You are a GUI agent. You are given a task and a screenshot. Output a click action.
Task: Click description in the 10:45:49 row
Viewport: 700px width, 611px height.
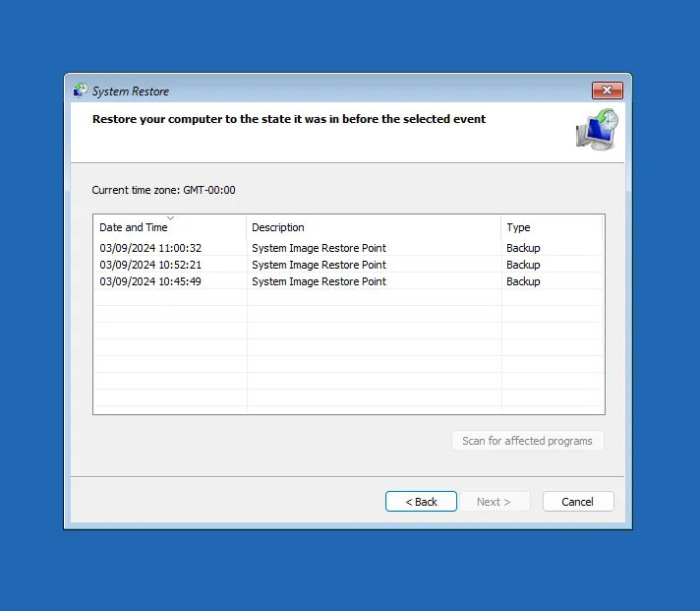point(319,281)
